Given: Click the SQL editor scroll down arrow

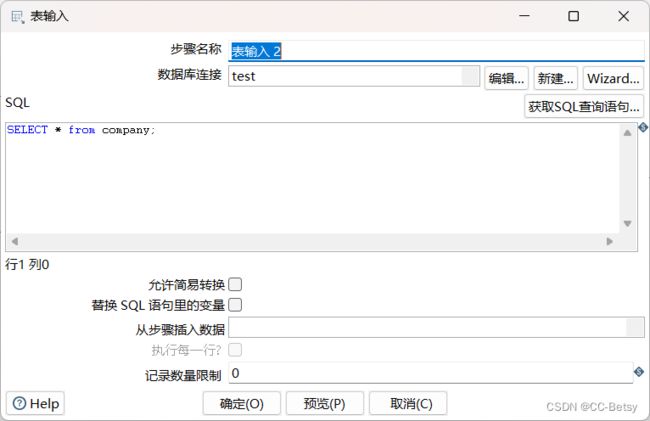Looking at the screenshot, I should point(628,224).
